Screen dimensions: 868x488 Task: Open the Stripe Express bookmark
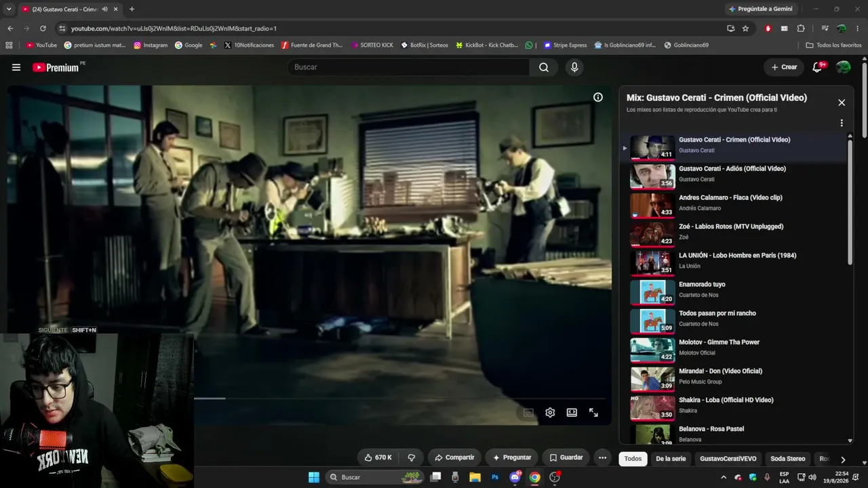click(x=565, y=45)
